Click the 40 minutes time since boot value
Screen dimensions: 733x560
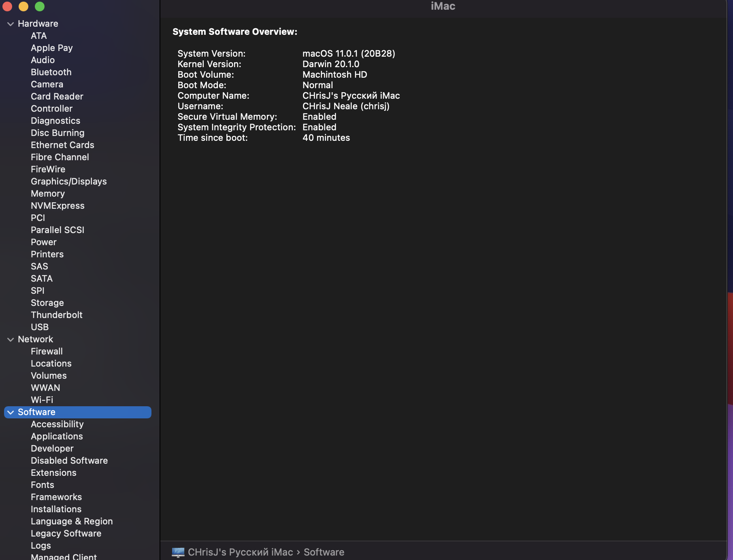click(326, 138)
